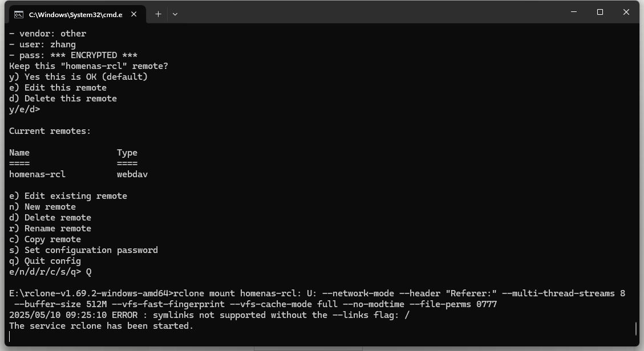Open a new tab with the plus icon
Image resolution: width=644 pixels, height=351 pixels.
(x=158, y=14)
